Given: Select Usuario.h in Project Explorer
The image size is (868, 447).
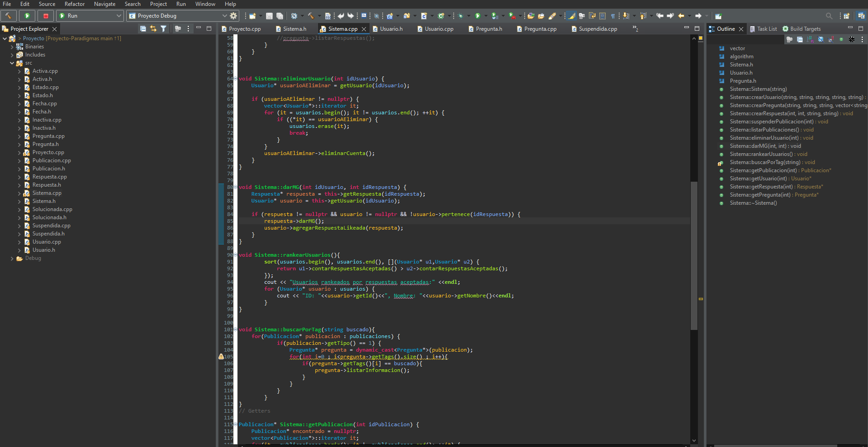Looking at the screenshot, I should [x=43, y=250].
